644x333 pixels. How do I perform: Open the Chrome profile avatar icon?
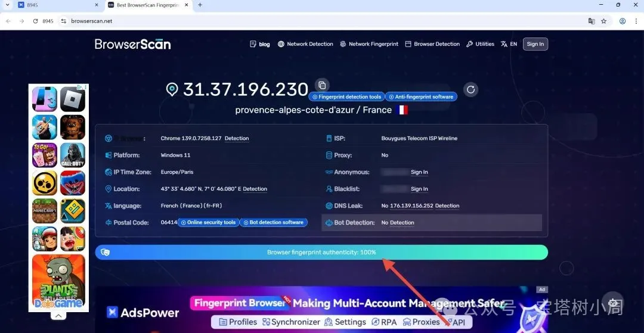pos(622,21)
